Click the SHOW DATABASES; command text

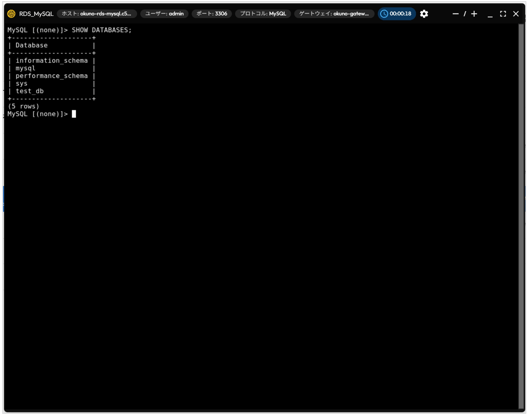point(101,30)
